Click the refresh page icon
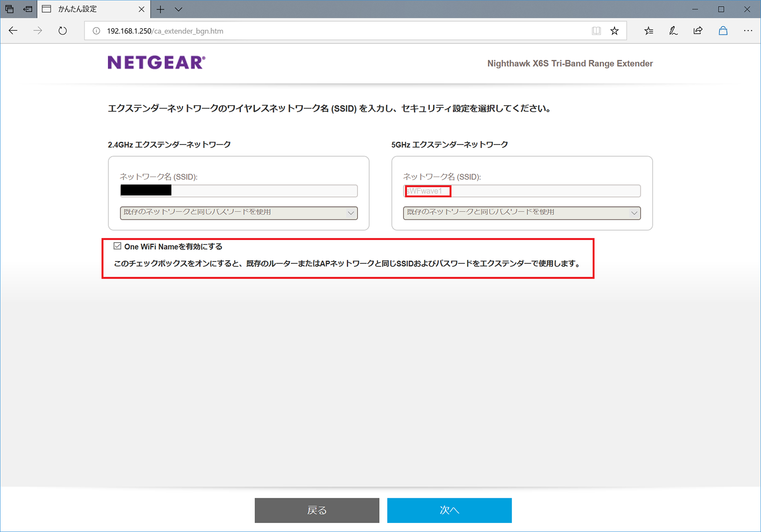 coord(62,31)
